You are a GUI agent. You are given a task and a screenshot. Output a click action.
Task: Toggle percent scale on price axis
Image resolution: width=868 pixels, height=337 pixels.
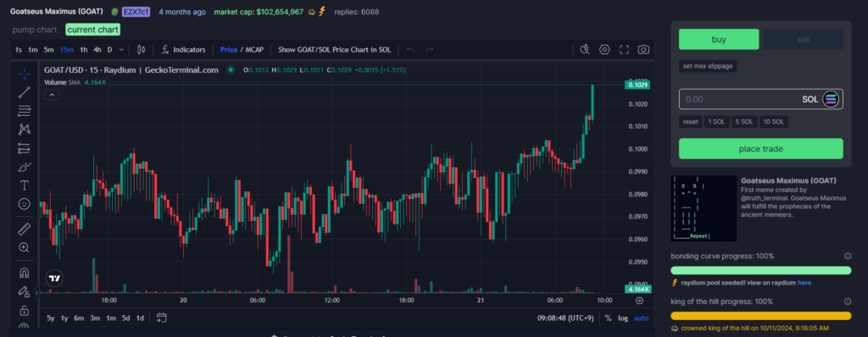pos(609,318)
